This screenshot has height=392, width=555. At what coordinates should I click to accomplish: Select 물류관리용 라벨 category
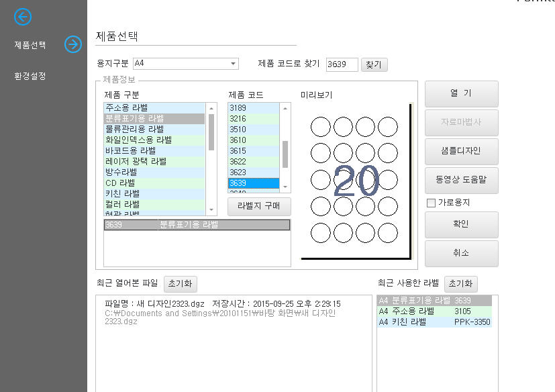click(x=154, y=129)
